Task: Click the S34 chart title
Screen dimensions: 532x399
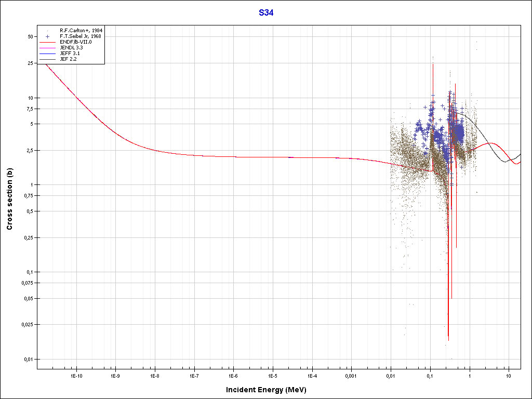Action: point(266,13)
